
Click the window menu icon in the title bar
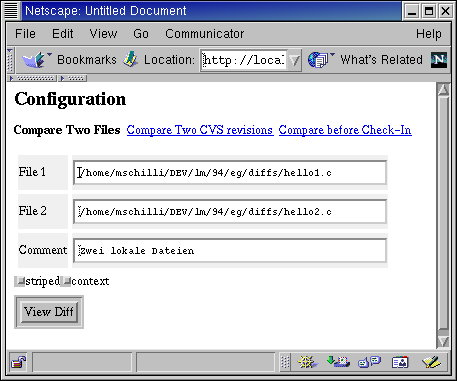pyautogui.click(x=11, y=11)
